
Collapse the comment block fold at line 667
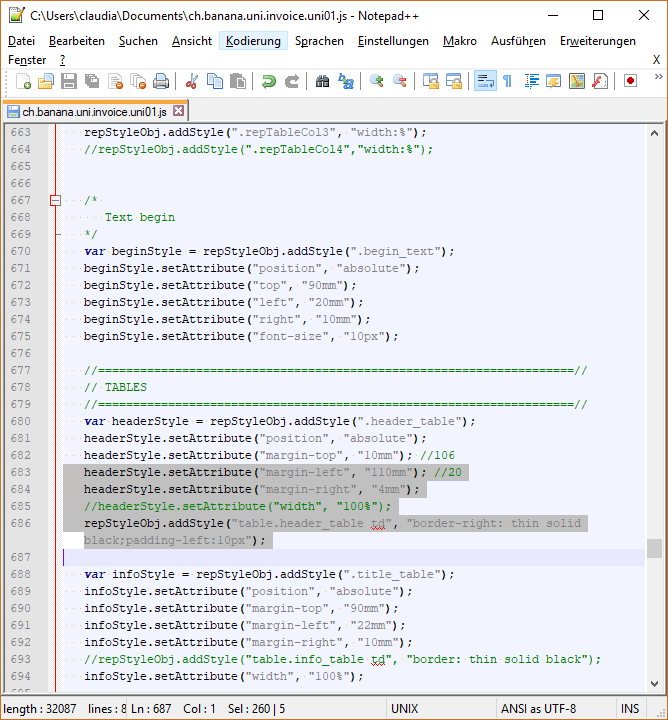(55, 200)
